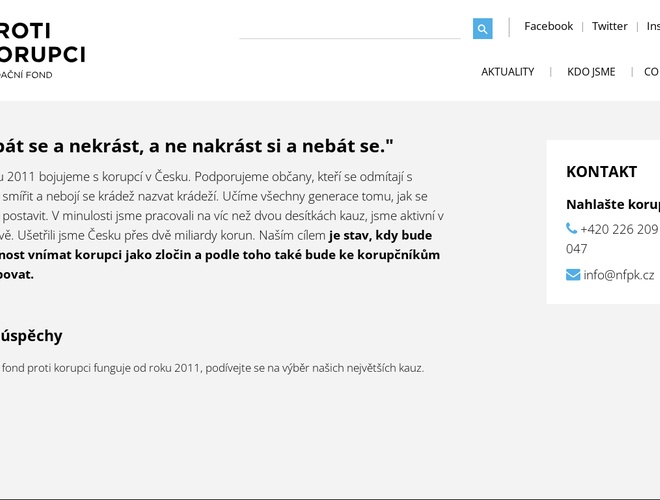The height and width of the screenshot is (500, 660).
Task: Open the Proti korupci logo homepage
Action: tap(40, 43)
